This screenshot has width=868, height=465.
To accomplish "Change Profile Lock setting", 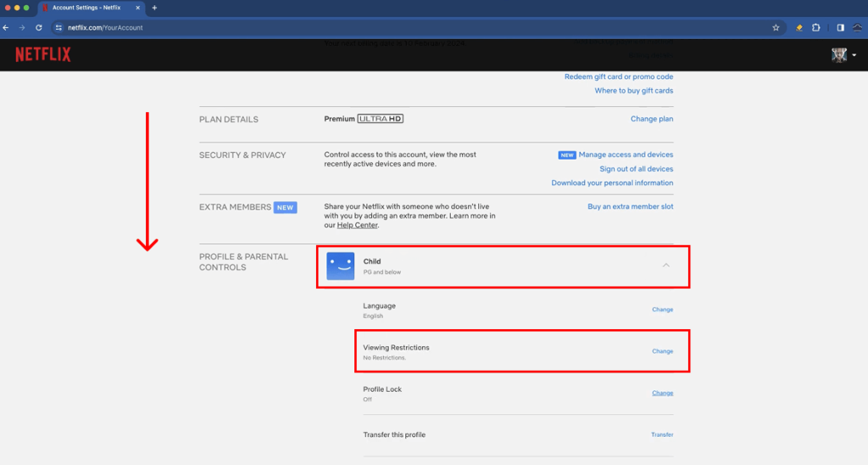I will pyautogui.click(x=662, y=393).
